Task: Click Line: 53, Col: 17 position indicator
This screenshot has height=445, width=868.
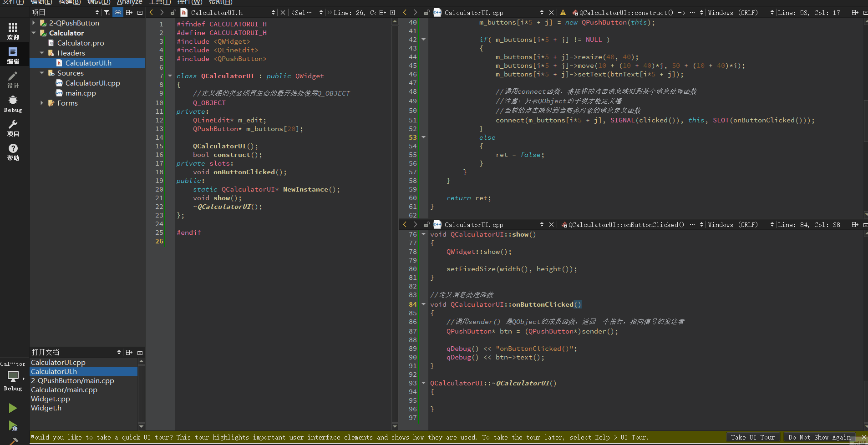Action: pyautogui.click(x=809, y=13)
